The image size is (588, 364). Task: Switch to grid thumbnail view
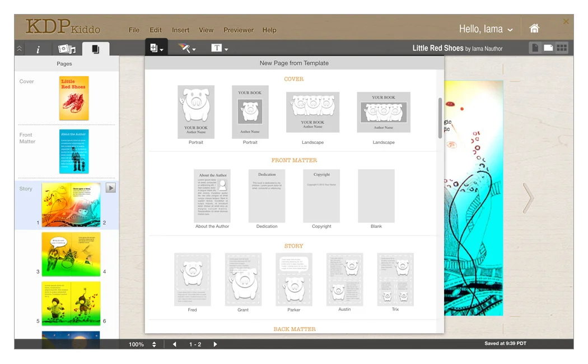562,48
